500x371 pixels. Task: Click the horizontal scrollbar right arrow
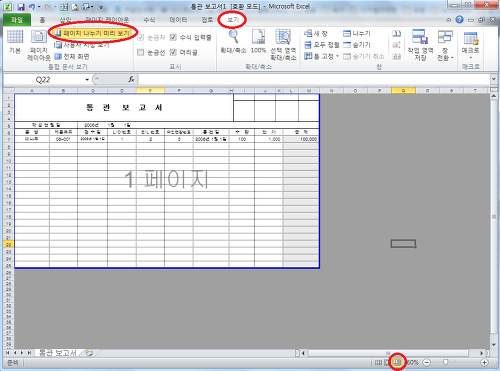click(x=481, y=353)
